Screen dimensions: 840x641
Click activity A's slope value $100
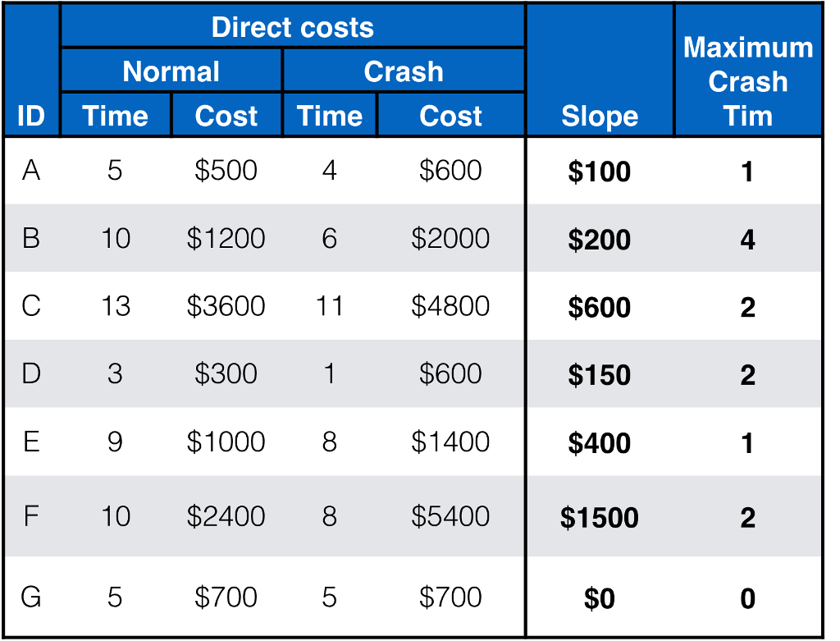(600, 172)
